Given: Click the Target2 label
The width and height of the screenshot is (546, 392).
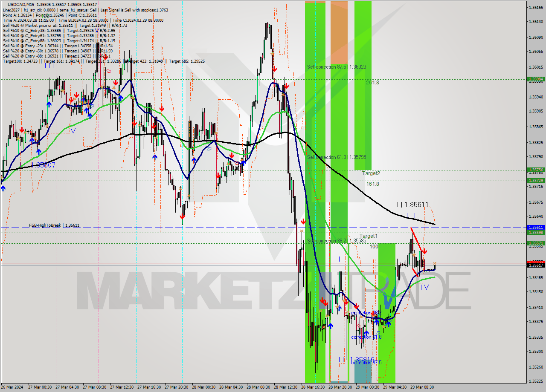Looking at the screenshot, I should tap(371, 173).
